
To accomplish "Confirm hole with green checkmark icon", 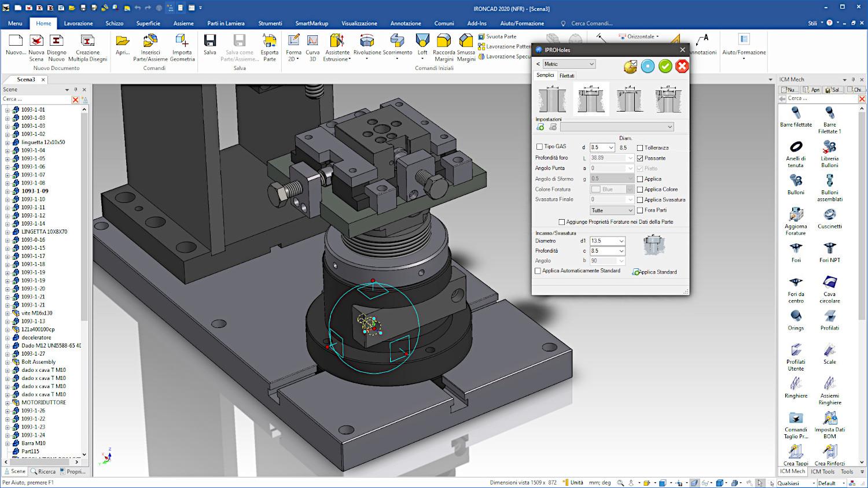I will 665,66.
